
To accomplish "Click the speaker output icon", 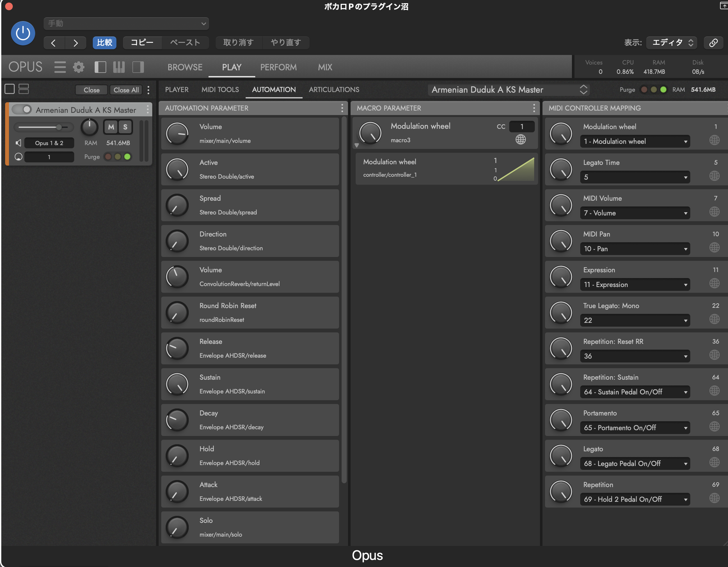I will [x=18, y=143].
